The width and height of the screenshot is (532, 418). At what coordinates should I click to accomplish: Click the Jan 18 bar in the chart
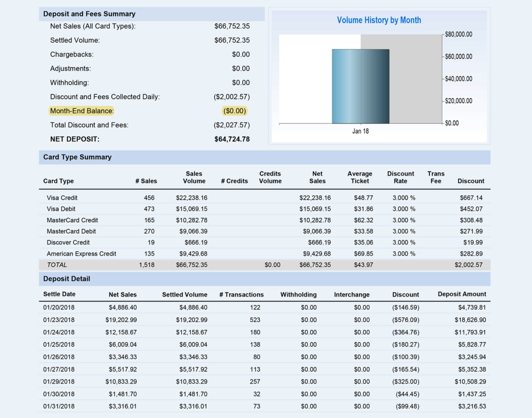click(361, 86)
